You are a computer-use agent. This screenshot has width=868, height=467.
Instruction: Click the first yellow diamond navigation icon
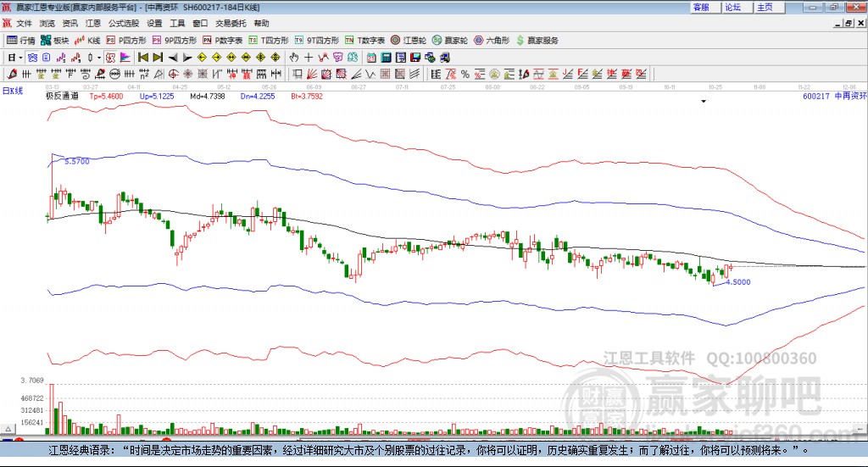click(202, 58)
